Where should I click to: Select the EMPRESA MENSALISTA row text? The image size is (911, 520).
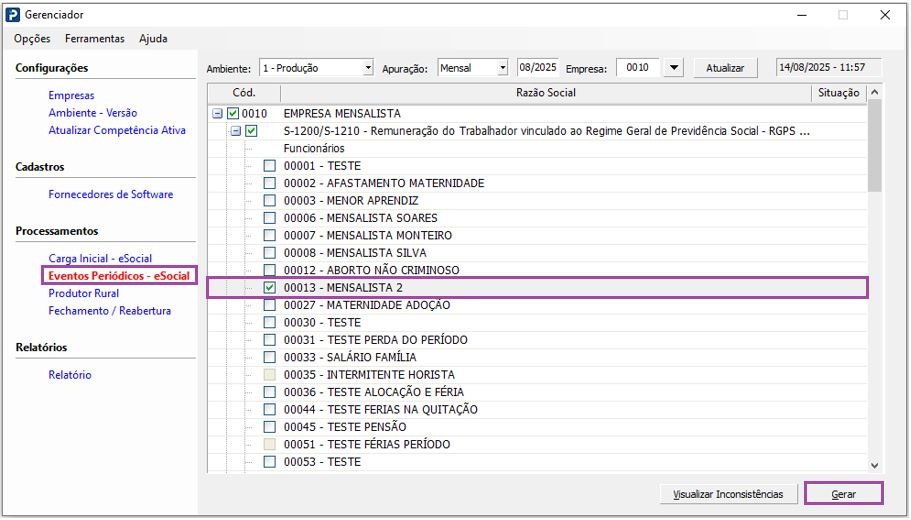tap(342, 114)
